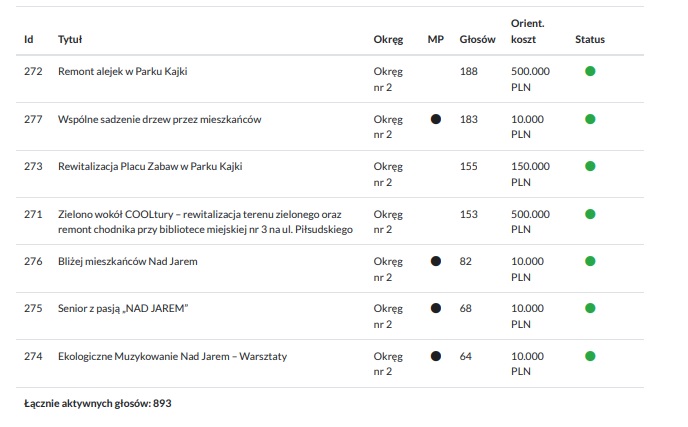The image size is (688, 427).
Task: Open Rewitalizacja Placu Zabaw w Parku Kajki
Action: (150, 167)
